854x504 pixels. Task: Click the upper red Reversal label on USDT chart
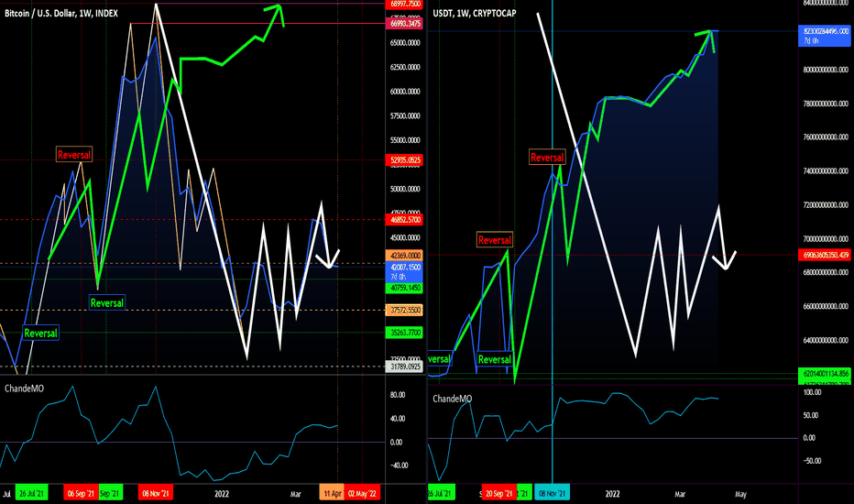tap(547, 158)
